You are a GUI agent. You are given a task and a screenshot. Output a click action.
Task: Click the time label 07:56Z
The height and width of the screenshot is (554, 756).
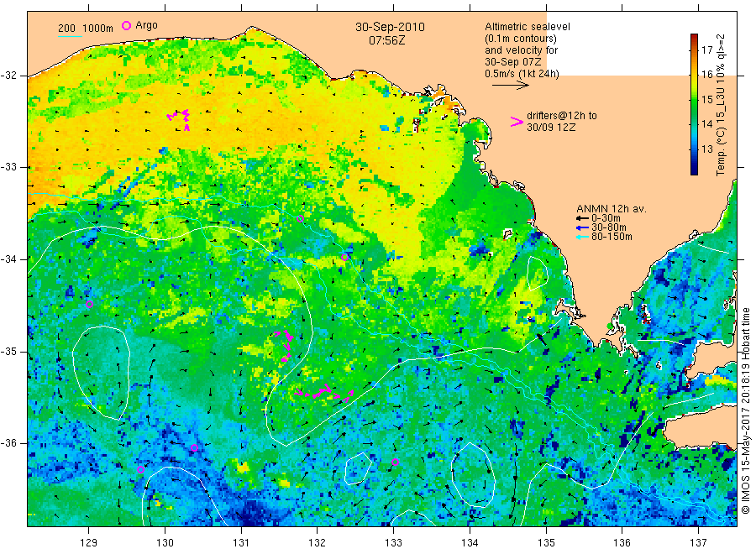click(386, 40)
